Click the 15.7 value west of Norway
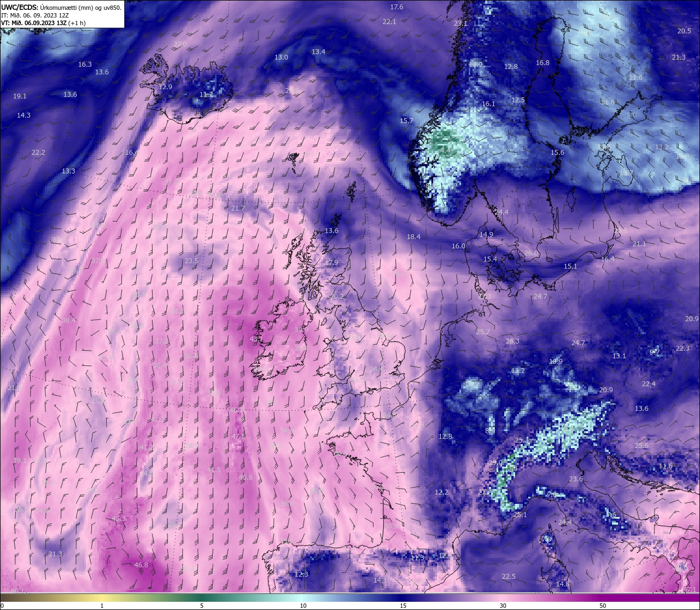Image resolution: width=700 pixels, height=610 pixels. click(x=406, y=121)
